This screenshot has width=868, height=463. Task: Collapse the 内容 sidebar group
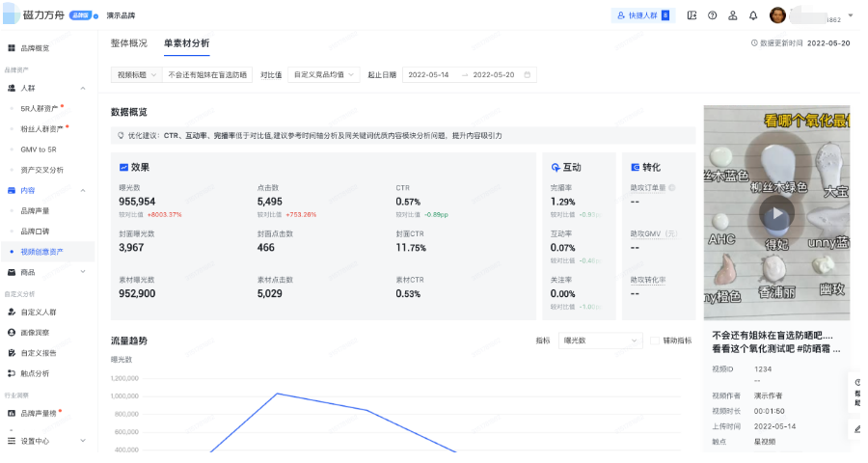83,191
